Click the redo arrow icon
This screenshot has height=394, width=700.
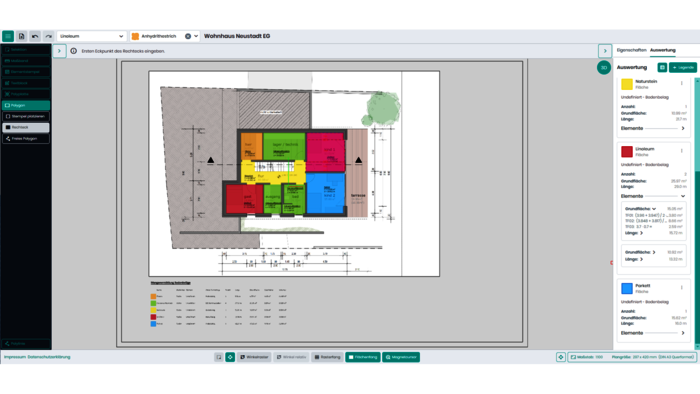click(49, 36)
